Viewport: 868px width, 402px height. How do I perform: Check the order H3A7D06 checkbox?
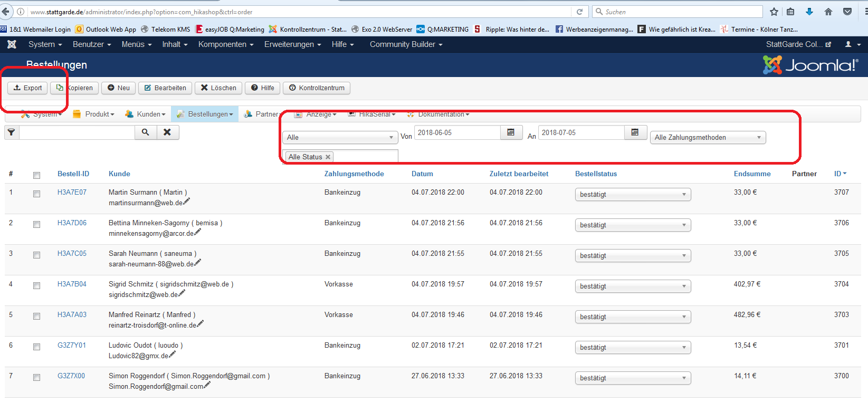(x=36, y=224)
